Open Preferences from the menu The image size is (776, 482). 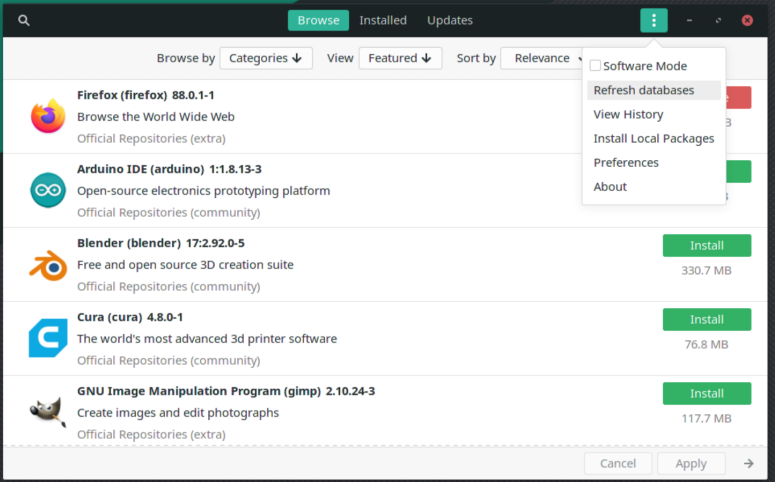point(653,162)
